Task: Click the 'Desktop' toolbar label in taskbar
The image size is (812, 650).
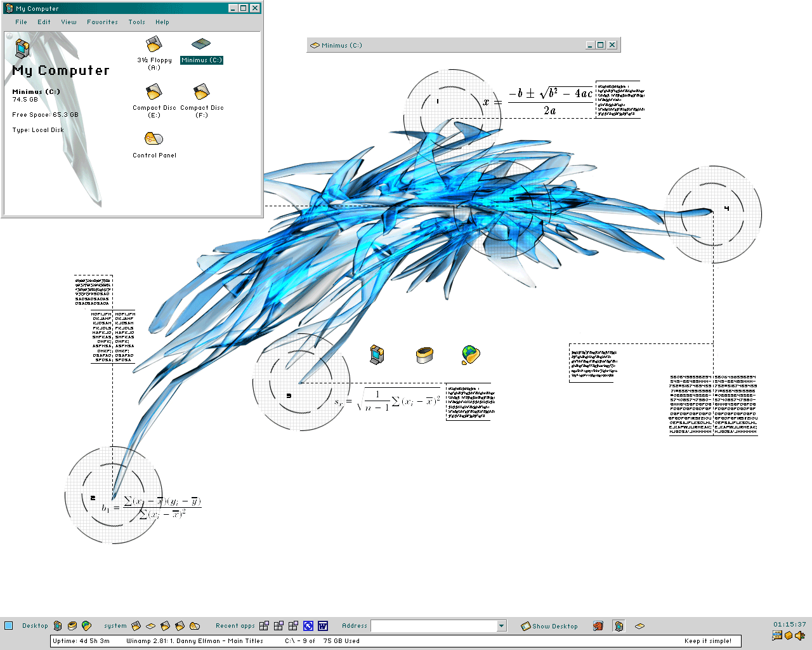Action: [x=35, y=626]
